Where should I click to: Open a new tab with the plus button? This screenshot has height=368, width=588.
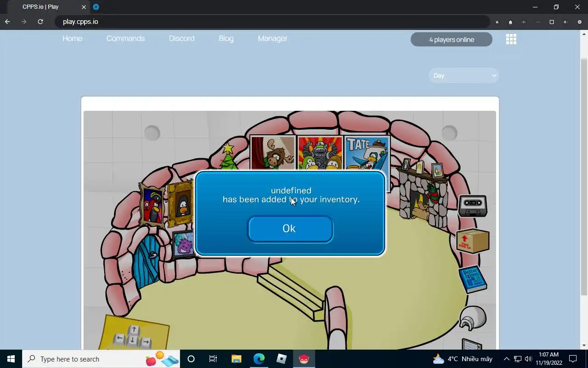point(96,7)
